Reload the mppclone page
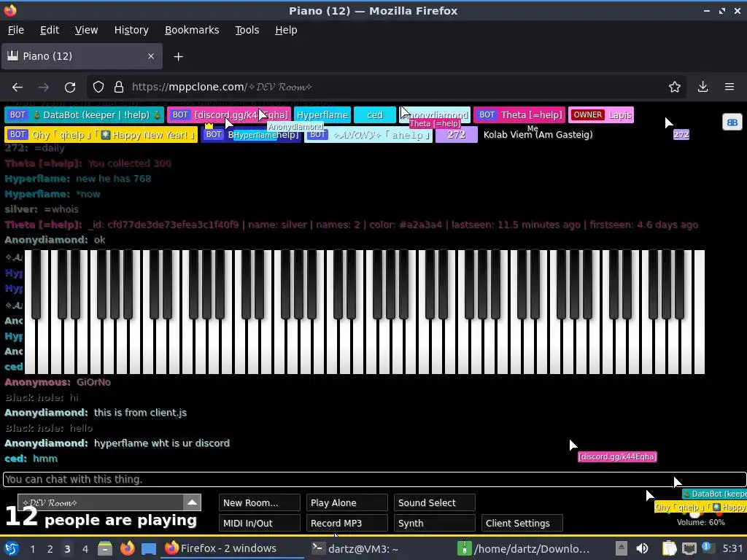This screenshot has height=560, width=747. [x=70, y=87]
